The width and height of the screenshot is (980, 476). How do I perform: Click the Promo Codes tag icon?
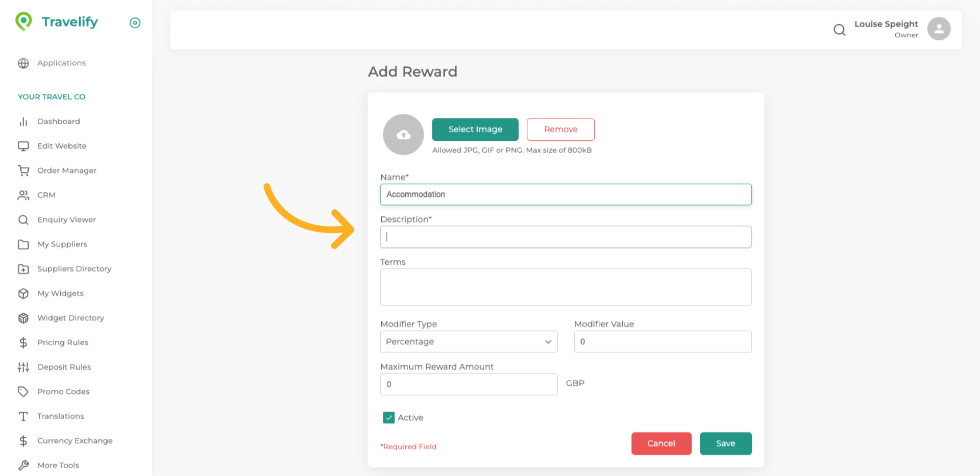point(23,391)
